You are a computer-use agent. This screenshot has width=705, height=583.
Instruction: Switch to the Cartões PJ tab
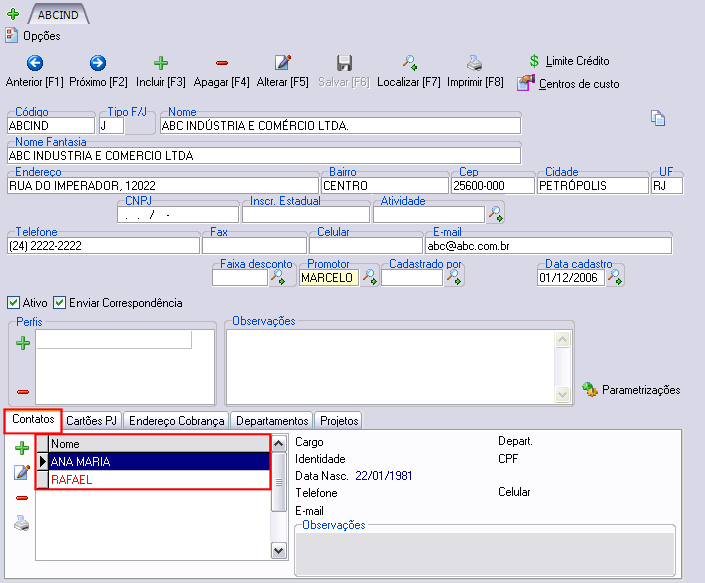(91, 421)
